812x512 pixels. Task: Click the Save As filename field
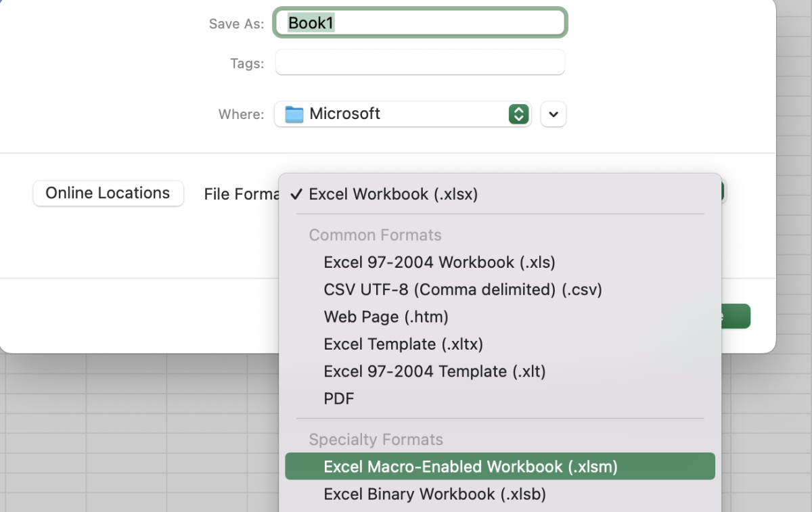420,23
